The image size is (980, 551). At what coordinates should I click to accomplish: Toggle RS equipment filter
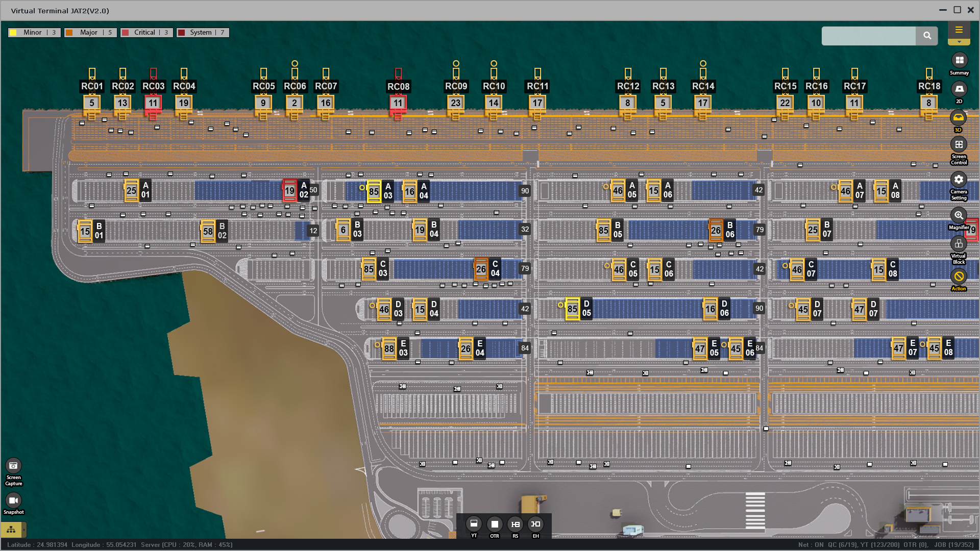pos(516,524)
